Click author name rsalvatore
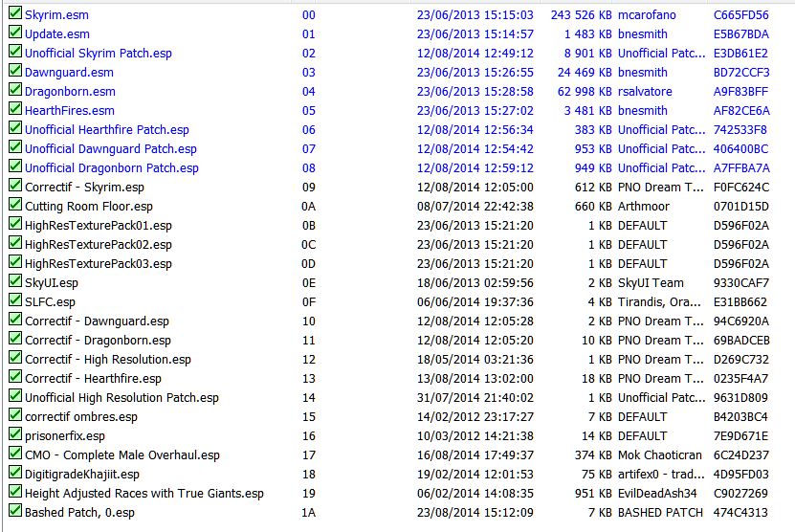 (x=645, y=92)
